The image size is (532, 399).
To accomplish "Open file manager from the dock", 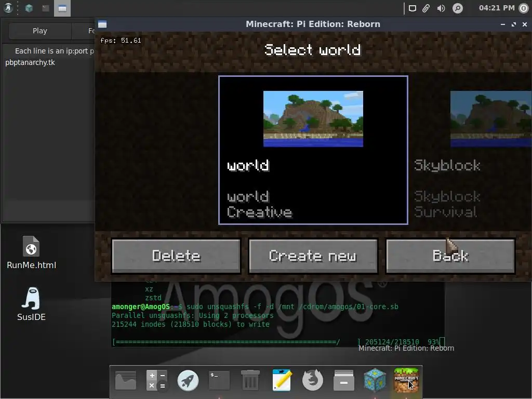I will tap(126, 380).
